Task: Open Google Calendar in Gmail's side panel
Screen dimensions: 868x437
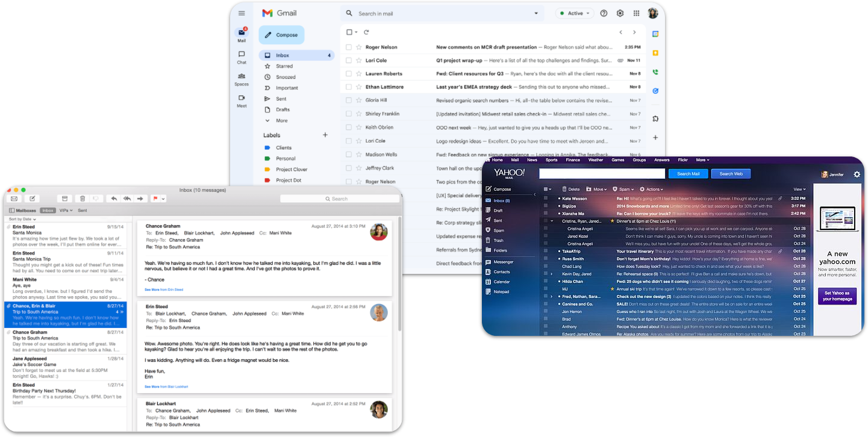Action: [x=655, y=34]
